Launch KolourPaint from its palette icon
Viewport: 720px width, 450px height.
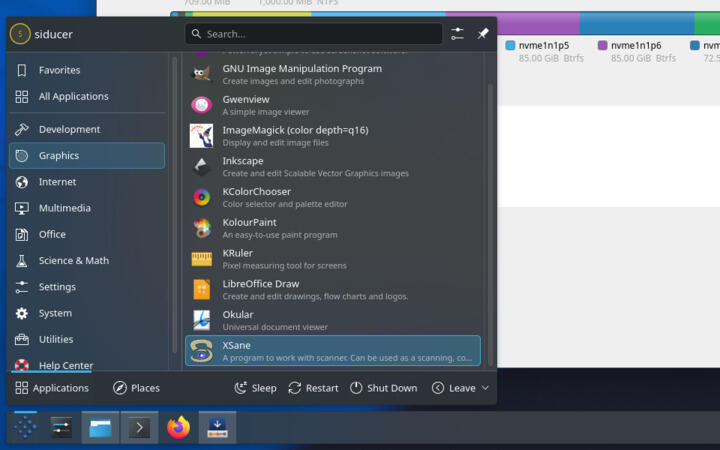coord(201,228)
